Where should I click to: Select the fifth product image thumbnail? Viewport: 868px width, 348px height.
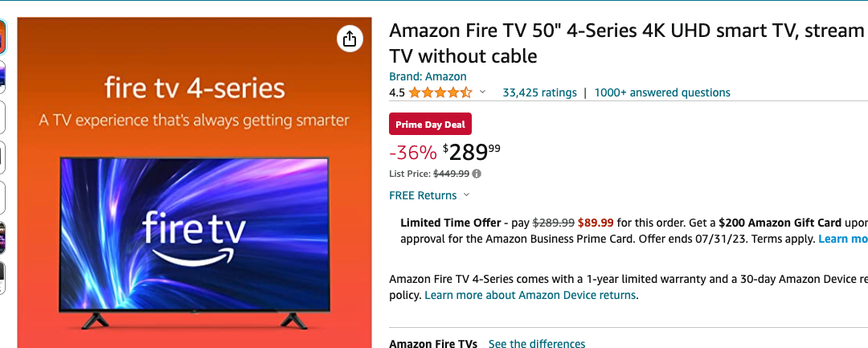[2, 197]
